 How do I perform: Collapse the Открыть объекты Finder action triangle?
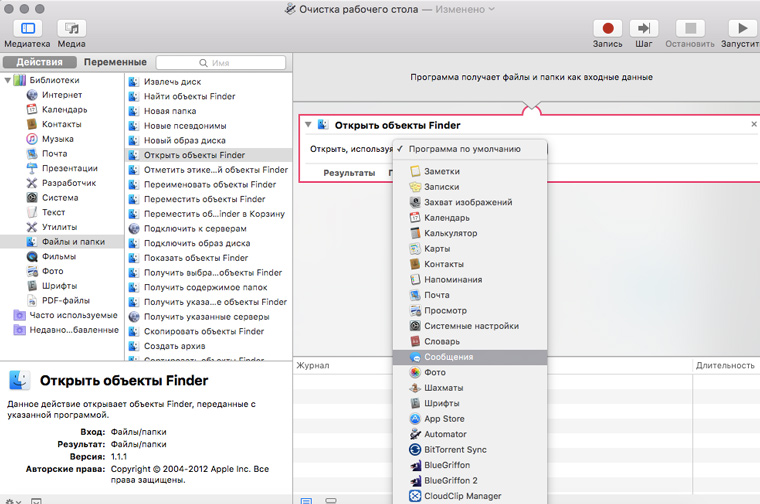(308, 125)
